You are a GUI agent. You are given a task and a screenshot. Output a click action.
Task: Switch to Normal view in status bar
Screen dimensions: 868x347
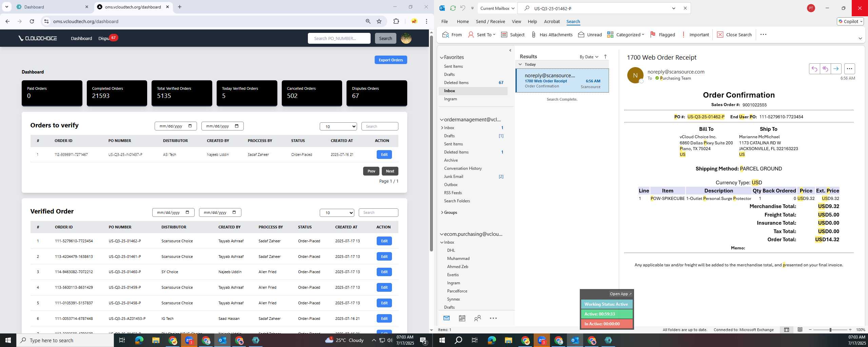pos(786,330)
